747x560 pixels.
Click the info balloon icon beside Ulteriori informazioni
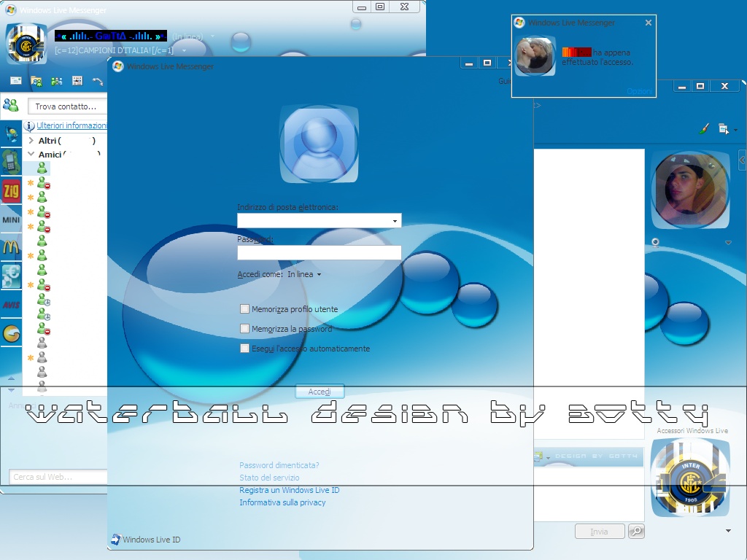coord(29,125)
